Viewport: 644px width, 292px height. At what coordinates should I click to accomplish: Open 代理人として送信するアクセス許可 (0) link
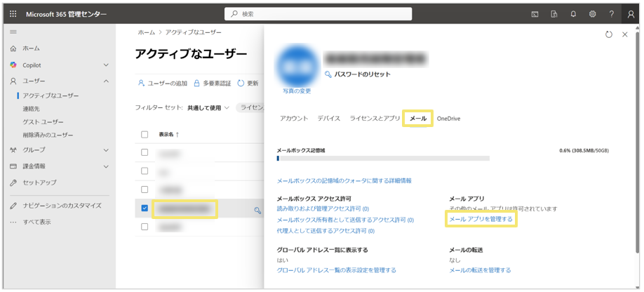(x=326, y=231)
